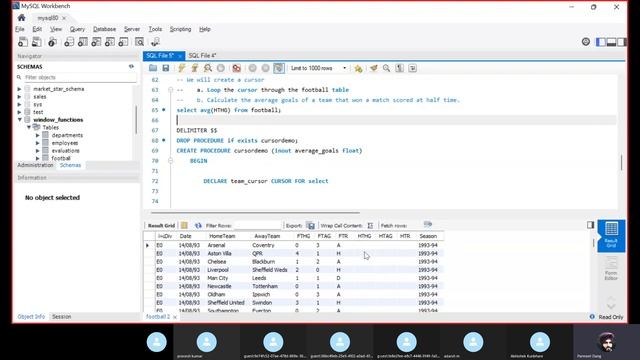Expand the market_star_schema schema
The height and width of the screenshot is (360, 640).
(x=19, y=89)
